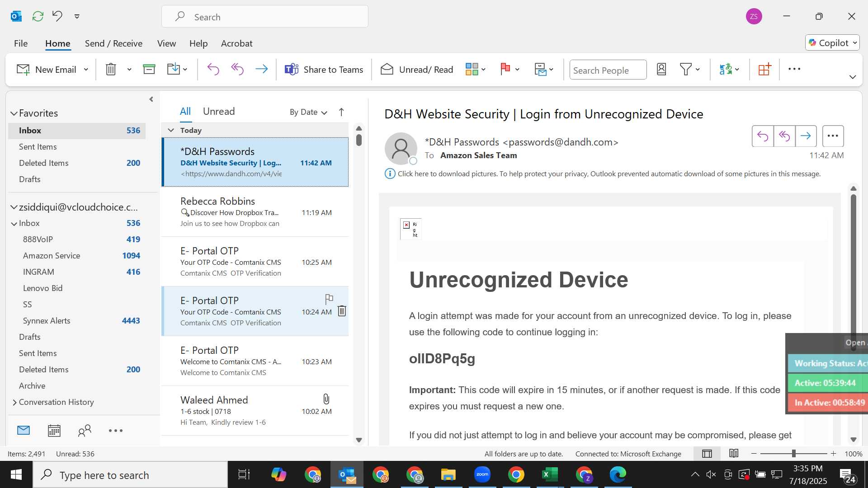Show All messages filter

[185, 112]
